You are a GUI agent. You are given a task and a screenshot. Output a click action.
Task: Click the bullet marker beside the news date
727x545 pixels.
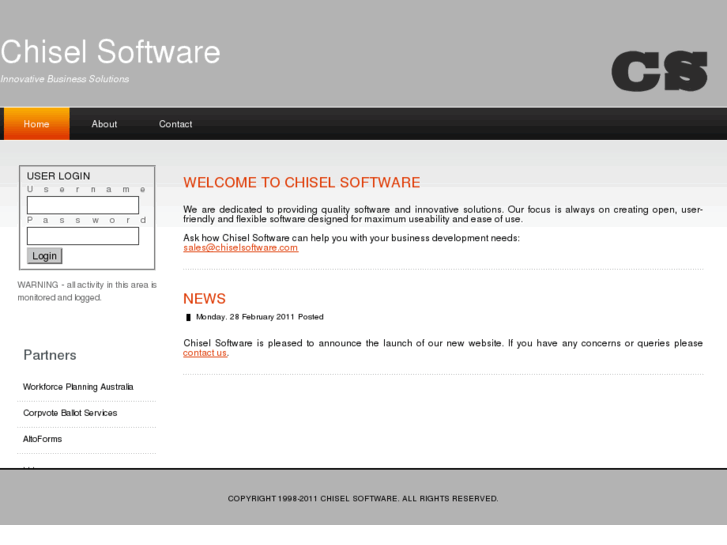[x=188, y=317]
